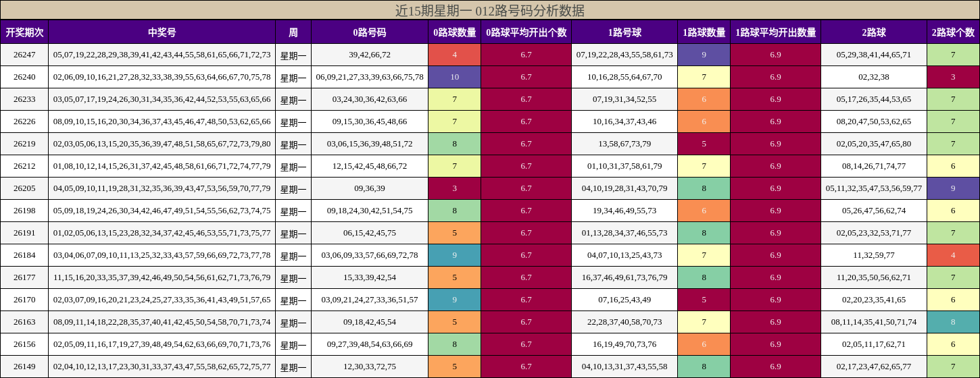Click winning numbers starting 04,05,09,10,11

coord(162,188)
